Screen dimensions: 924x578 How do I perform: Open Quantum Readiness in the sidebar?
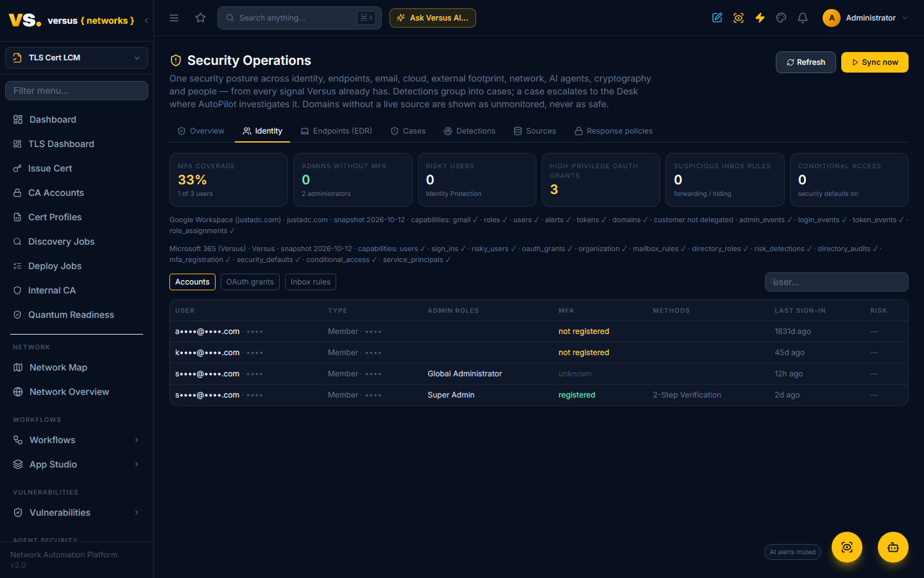tap(76, 315)
